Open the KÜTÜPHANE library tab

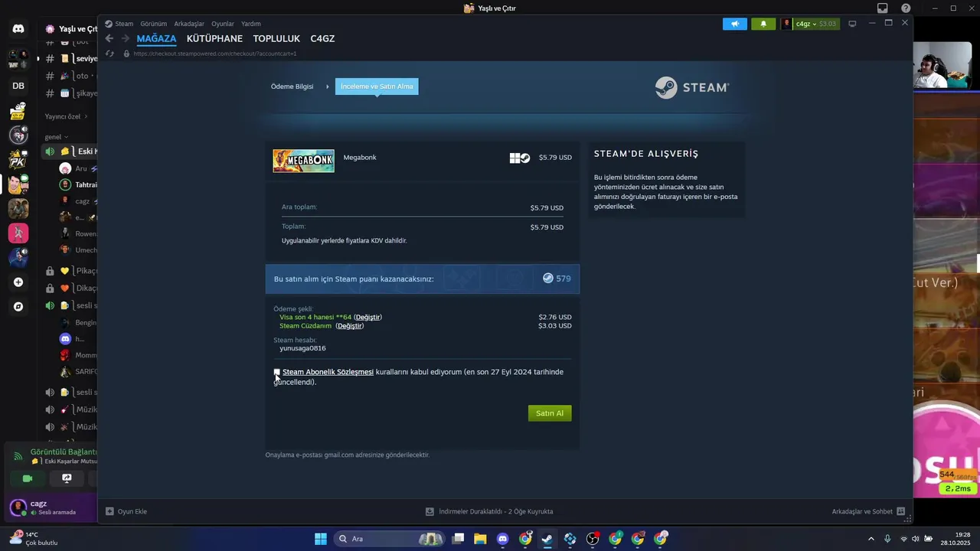(214, 38)
